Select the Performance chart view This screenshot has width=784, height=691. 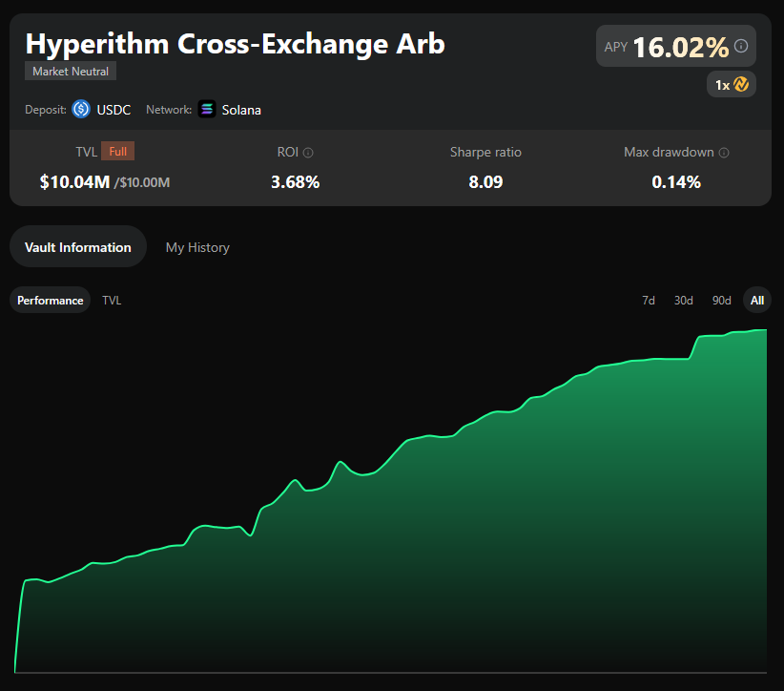tap(50, 301)
